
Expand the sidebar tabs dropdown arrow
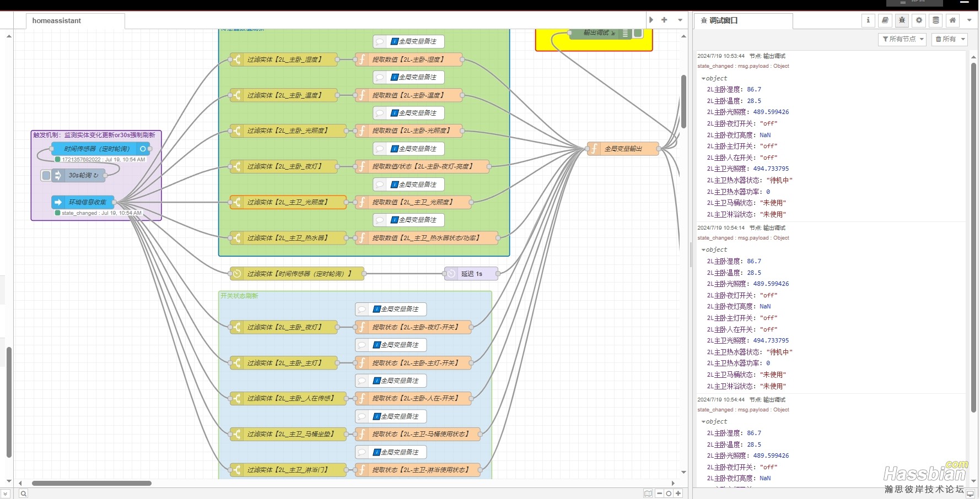point(970,20)
